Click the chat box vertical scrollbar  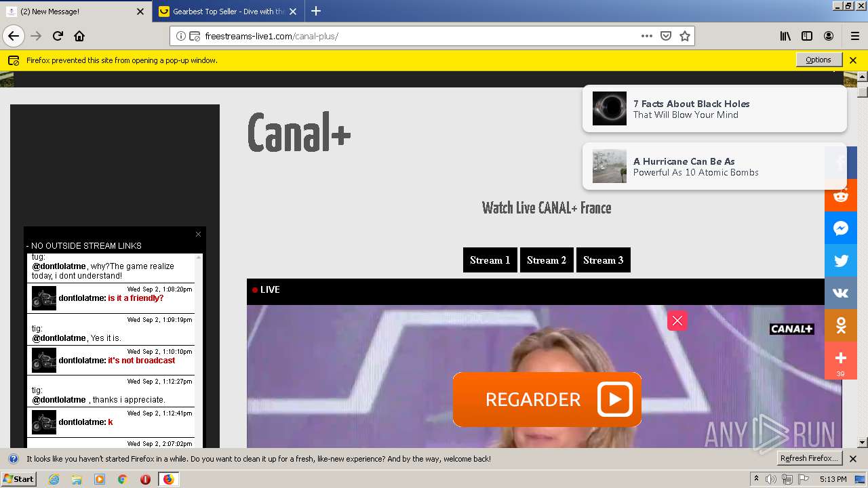click(x=199, y=349)
